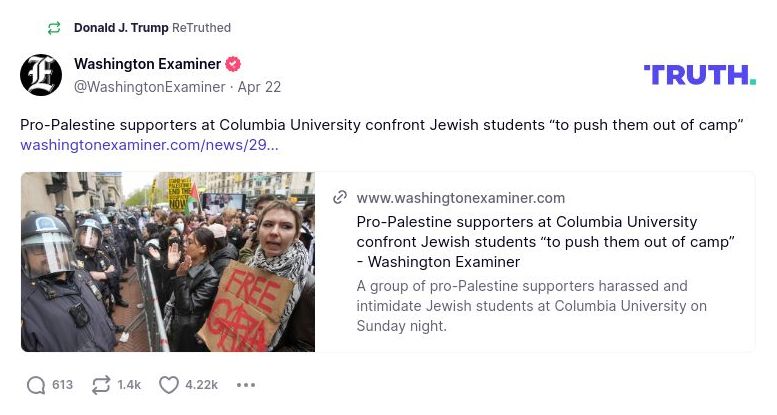Click the Washington Examiner display name
The height and width of the screenshot is (415, 777).
(147, 64)
